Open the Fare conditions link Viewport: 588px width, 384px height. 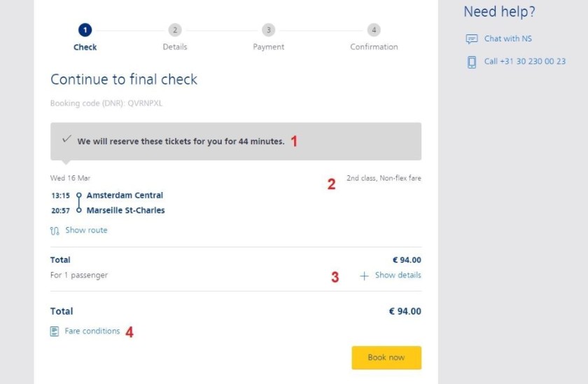pos(92,331)
